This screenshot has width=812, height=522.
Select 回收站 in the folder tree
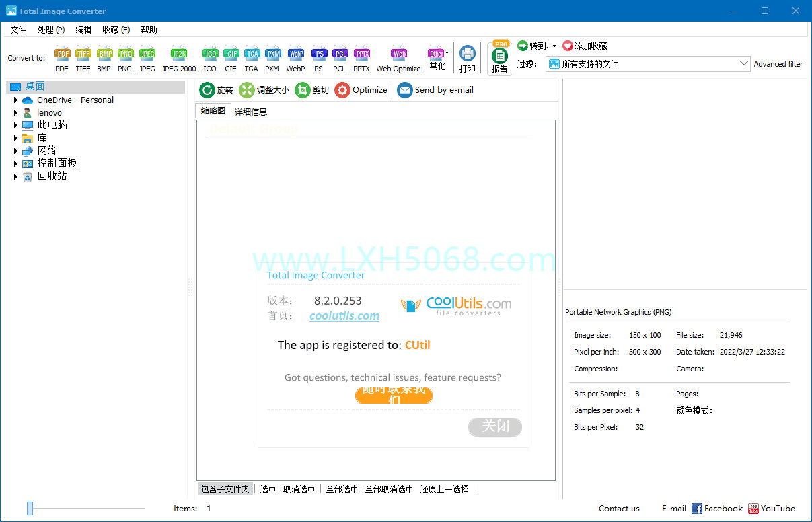point(52,176)
